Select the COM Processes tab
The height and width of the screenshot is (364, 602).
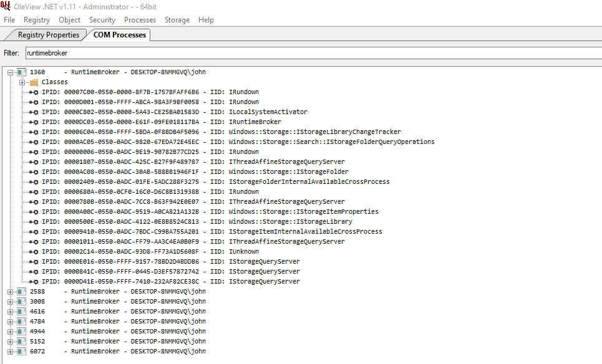point(119,35)
